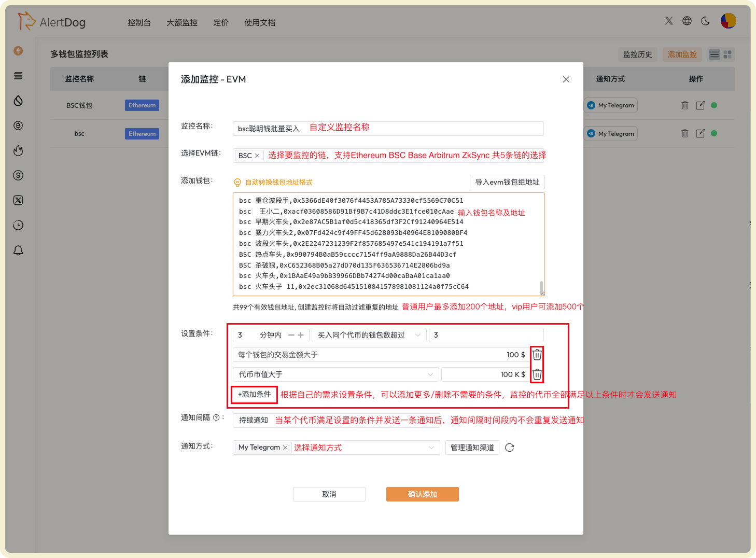The width and height of the screenshot is (756, 558).
Task: Focus the 每个钱包的交易金额大于 amount field
Action: (x=381, y=355)
